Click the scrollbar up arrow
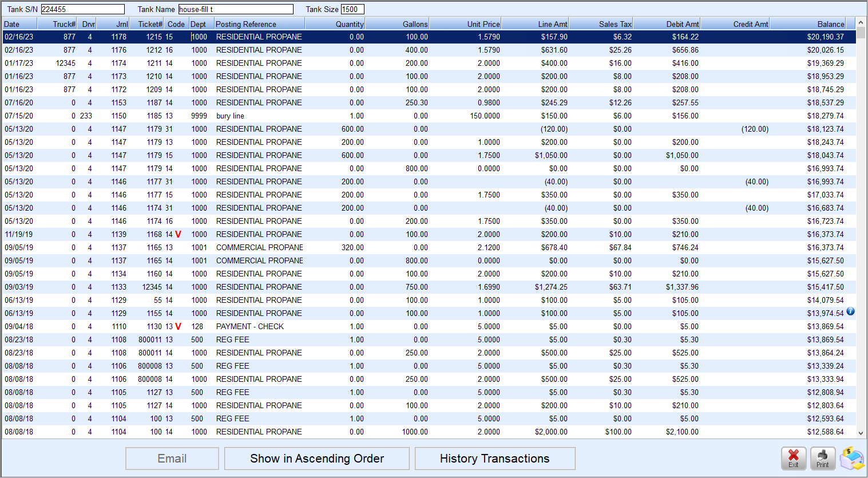This screenshot has height=478, width=868. 861,22
